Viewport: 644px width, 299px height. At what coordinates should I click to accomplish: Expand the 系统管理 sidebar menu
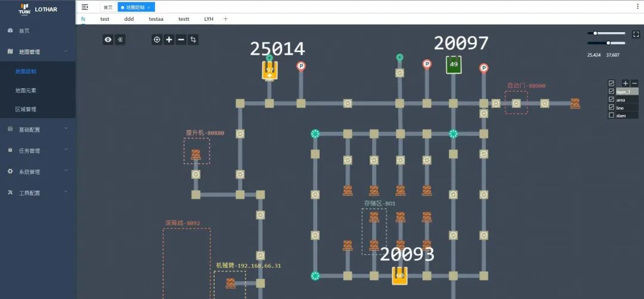[38, 172]
